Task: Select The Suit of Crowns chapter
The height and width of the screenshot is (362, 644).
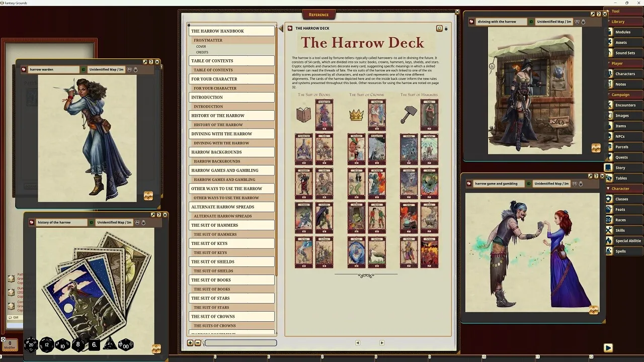Action: 231,316
